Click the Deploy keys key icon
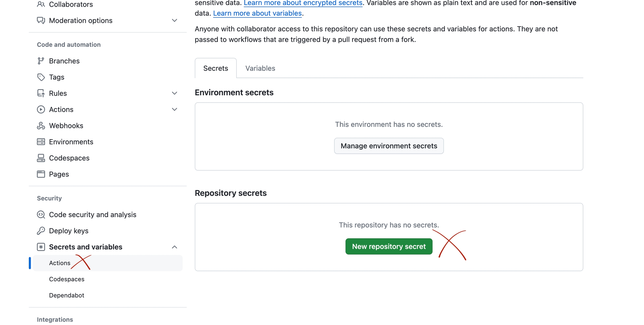 click(x=41, y=231)
